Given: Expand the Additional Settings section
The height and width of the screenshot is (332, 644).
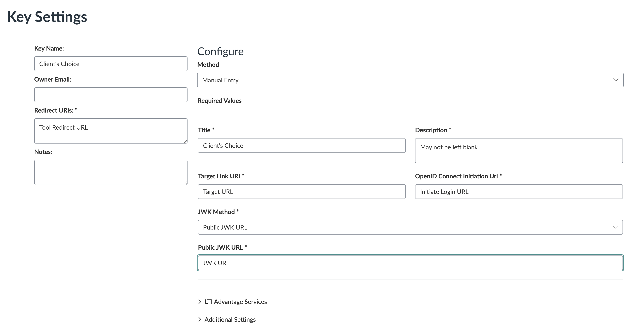Looking at the screenshot, I should tap(230, 319).
